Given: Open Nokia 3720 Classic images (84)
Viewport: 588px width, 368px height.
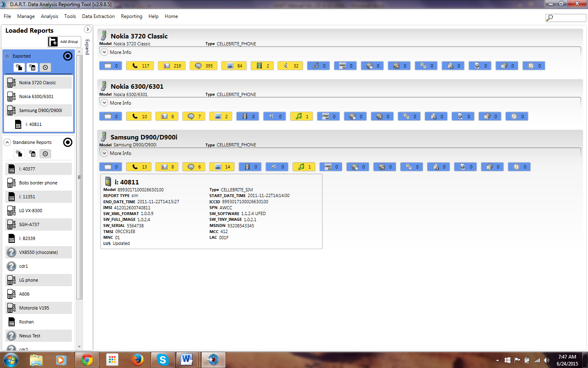Looking at the screenshot, I should 234,66.
